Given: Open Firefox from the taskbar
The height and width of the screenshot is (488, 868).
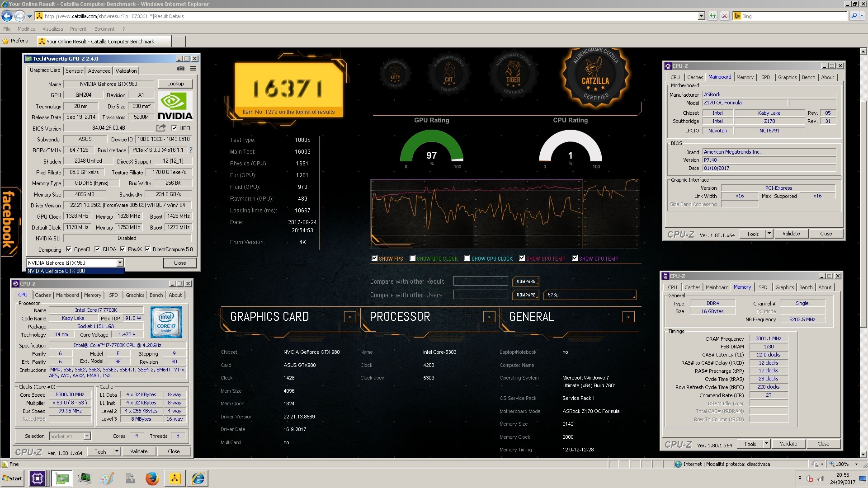Looking at the screenshot, I should pos(152,478).
